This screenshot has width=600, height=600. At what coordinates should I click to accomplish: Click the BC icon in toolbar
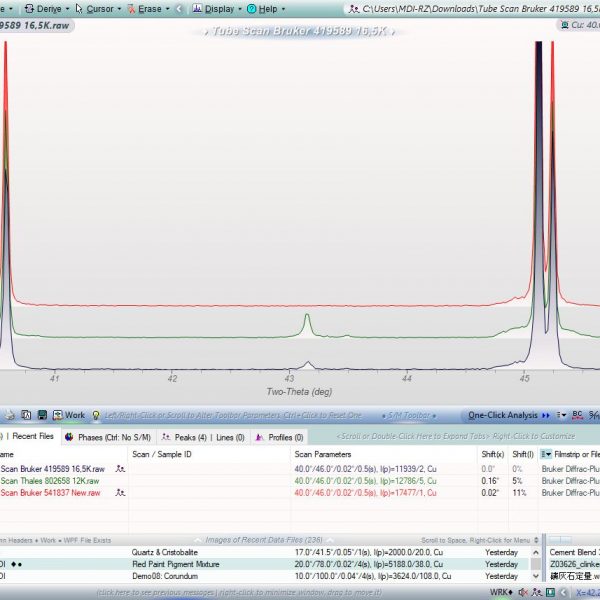pyautogui.click(x=576, y=415)
